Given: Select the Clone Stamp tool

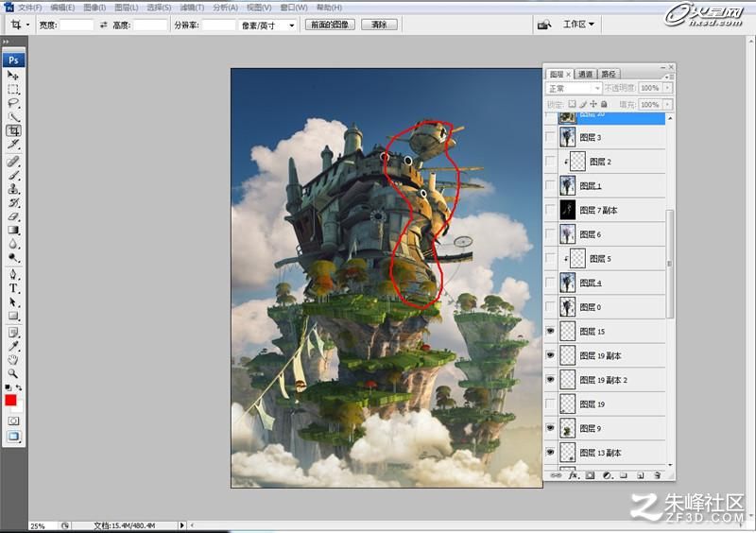Looking at the screenshot, I should (x=13, y=189).
